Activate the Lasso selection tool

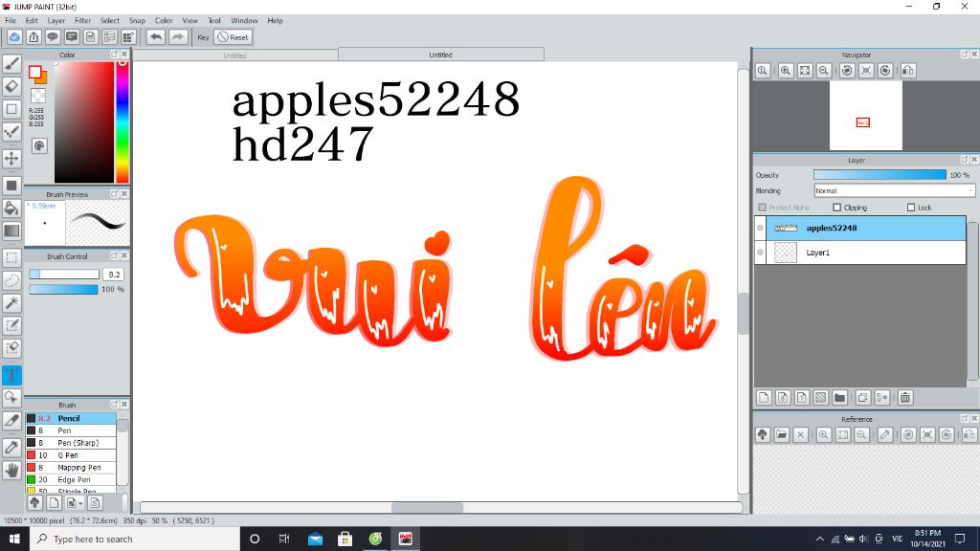click(11, 280)
